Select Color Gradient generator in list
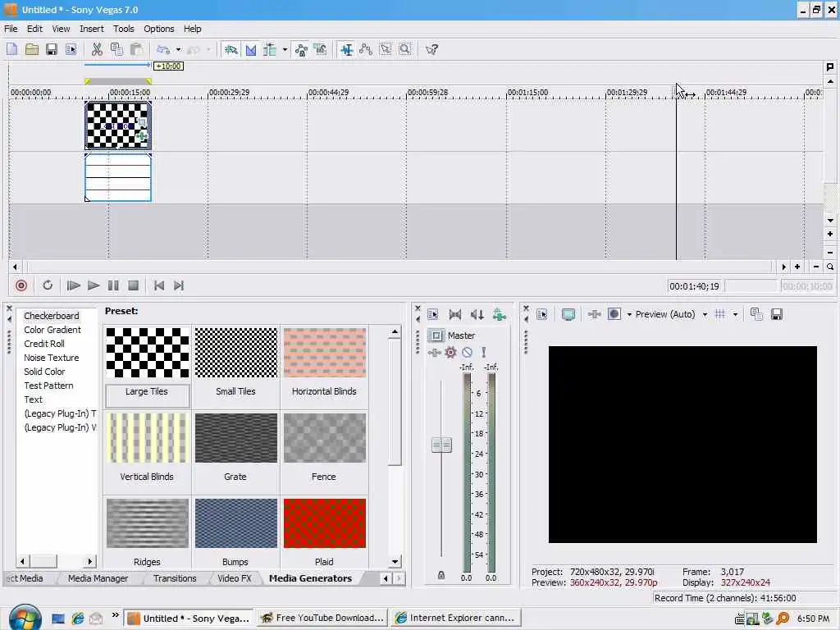Screen dimensions: 840x630 52,330
